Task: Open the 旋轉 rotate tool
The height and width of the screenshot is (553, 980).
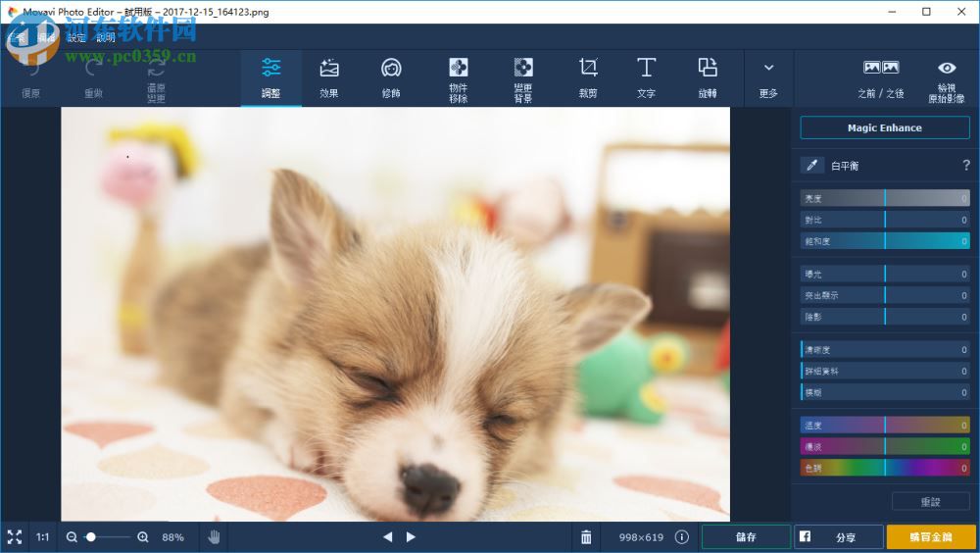Action: pyautogui.click(x=708, y=77)
